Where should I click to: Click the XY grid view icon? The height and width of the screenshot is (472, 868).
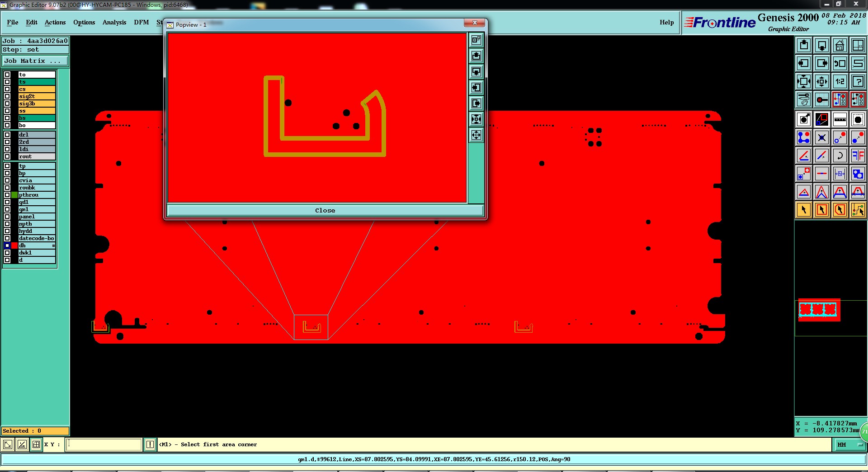(x=858, y=45)
